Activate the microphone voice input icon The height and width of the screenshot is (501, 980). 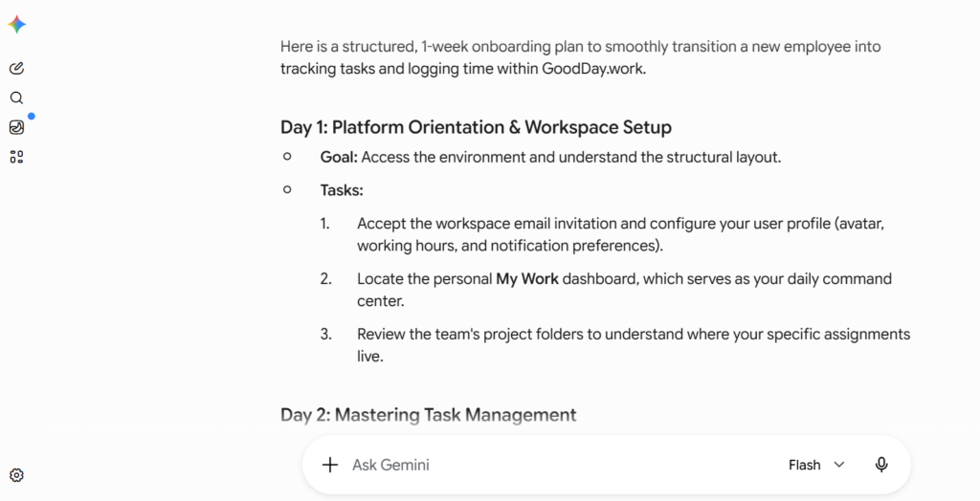(x=881, y=465)
